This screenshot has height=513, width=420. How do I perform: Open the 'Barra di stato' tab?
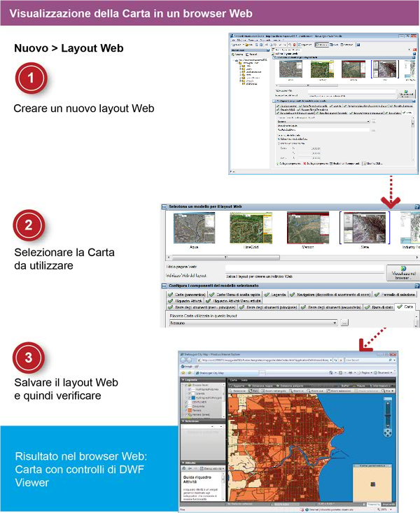click(x=379, y=307)
